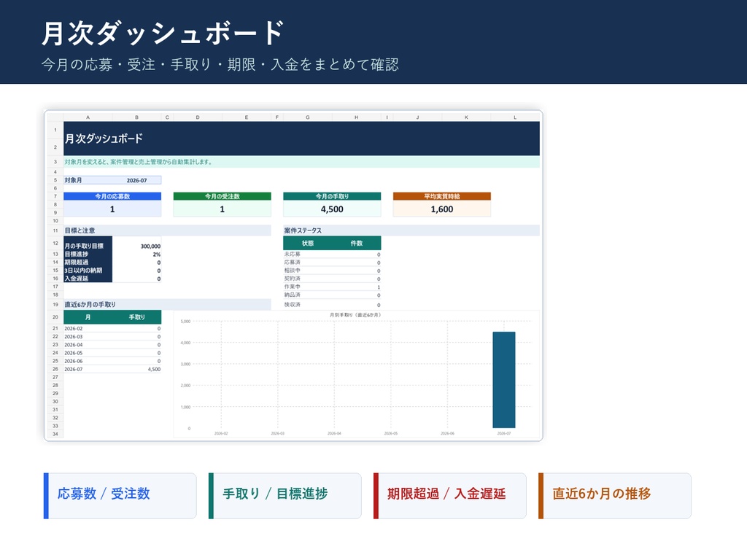The height and width of the screenshot is (560, 747).
Task: Click the 2026-07 bar in the chart
Action: coord(504,380)
